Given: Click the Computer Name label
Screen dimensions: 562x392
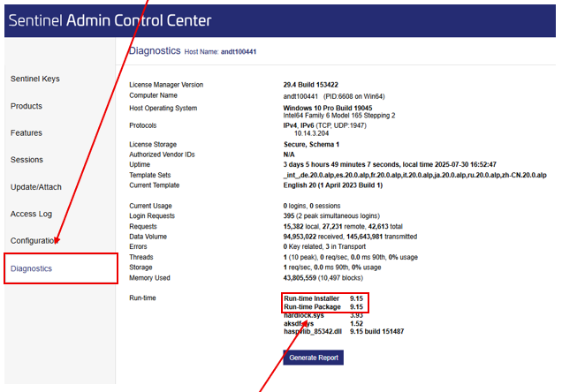Looking at the screenshot, I should click(153, 95).
